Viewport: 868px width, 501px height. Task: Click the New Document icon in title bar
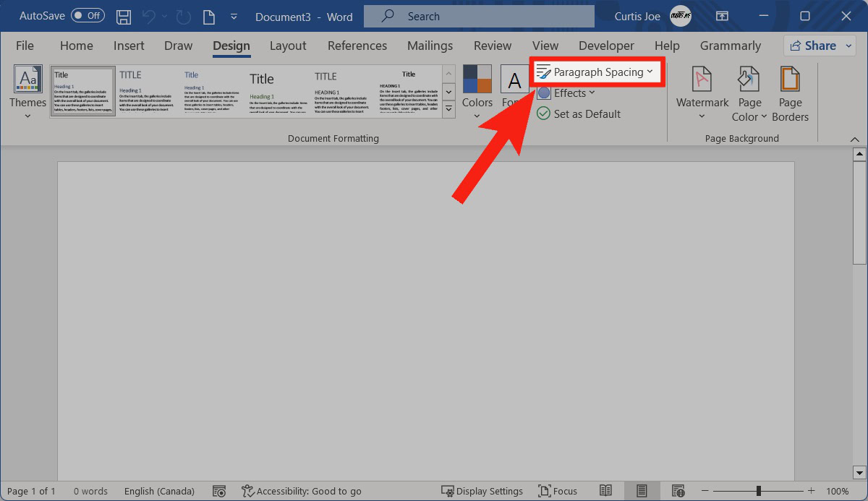click(x=208, y=16)
